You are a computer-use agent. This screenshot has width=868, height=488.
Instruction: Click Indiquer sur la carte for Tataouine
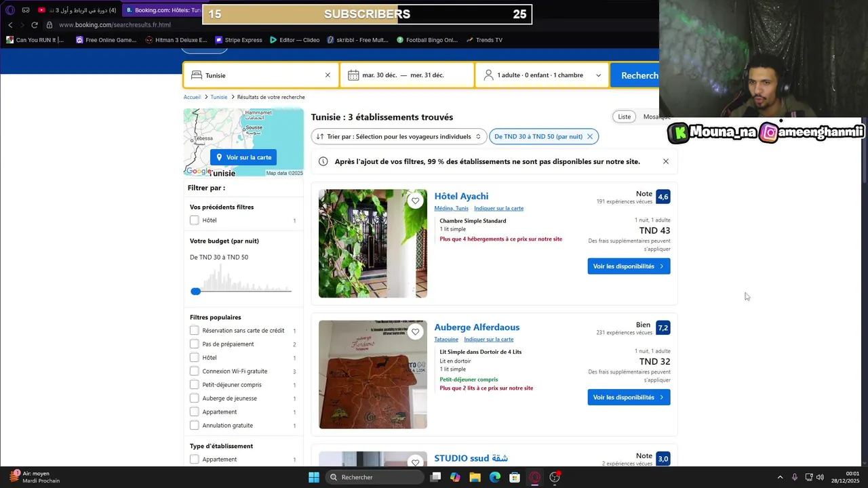pyautogui.click(x=488, y=339)
